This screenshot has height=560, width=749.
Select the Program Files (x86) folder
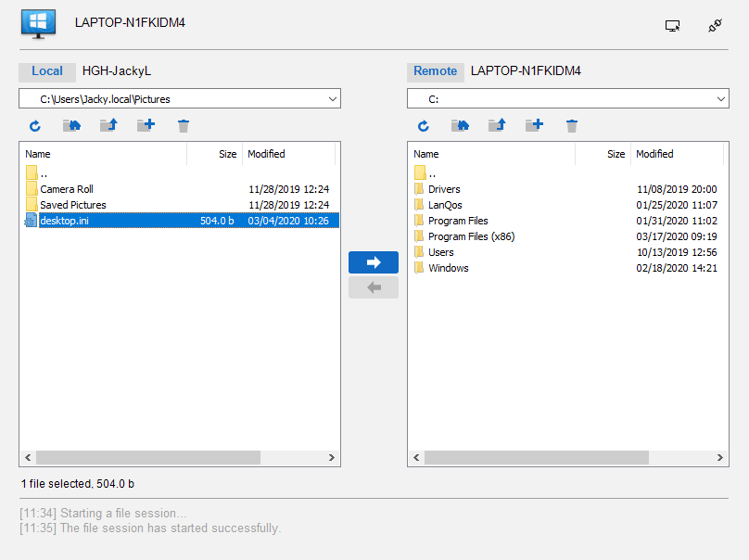(x=568, y=236)
